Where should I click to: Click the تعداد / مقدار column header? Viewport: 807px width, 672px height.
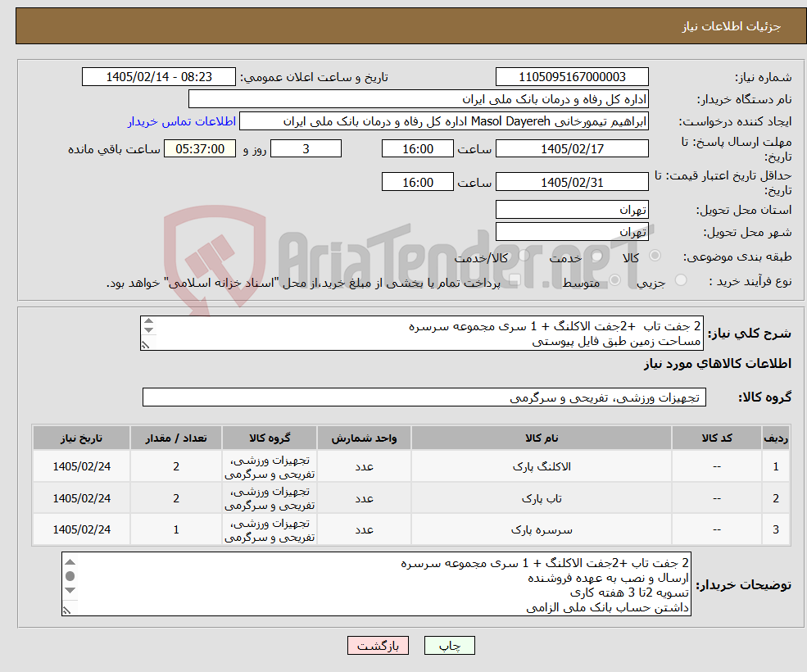click(176, 438)
